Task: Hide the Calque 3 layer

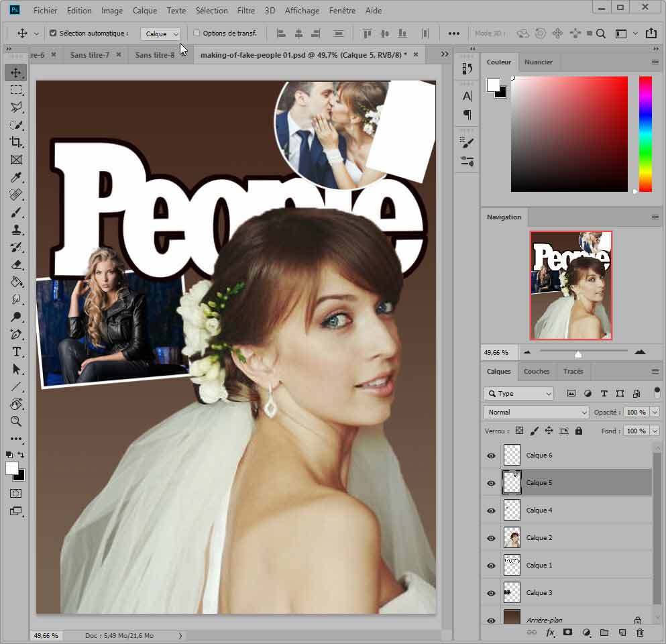Action: point(491,594)
